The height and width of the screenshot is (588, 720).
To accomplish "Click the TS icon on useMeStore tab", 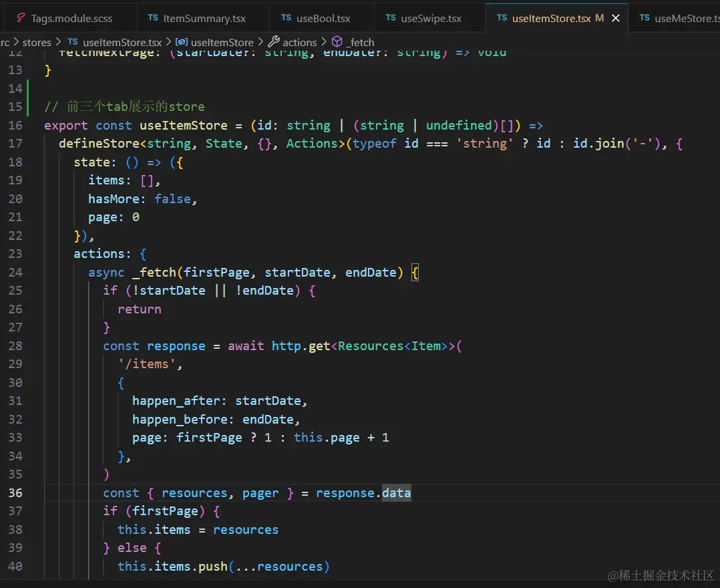I will [x=645, y=17].
